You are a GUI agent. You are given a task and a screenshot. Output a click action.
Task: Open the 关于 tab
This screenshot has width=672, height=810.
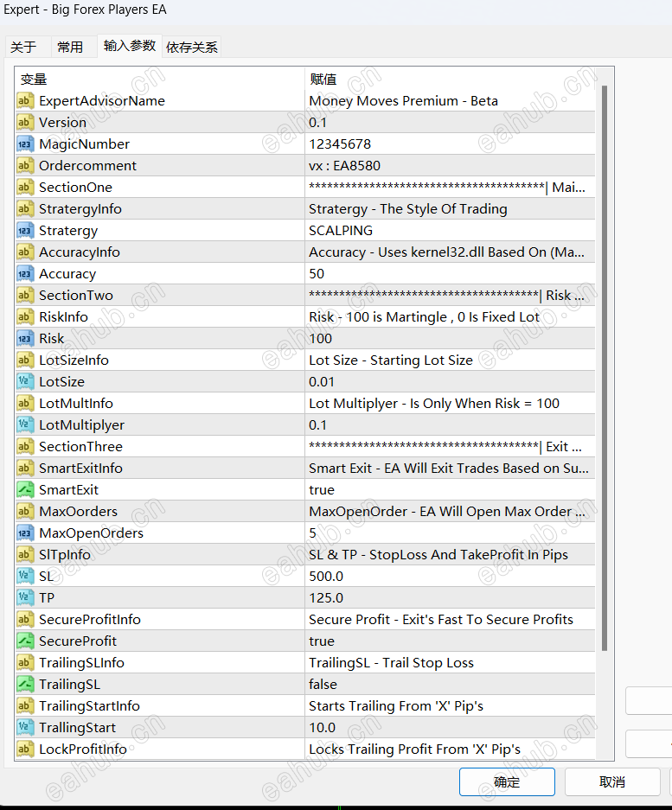point(23,47)
